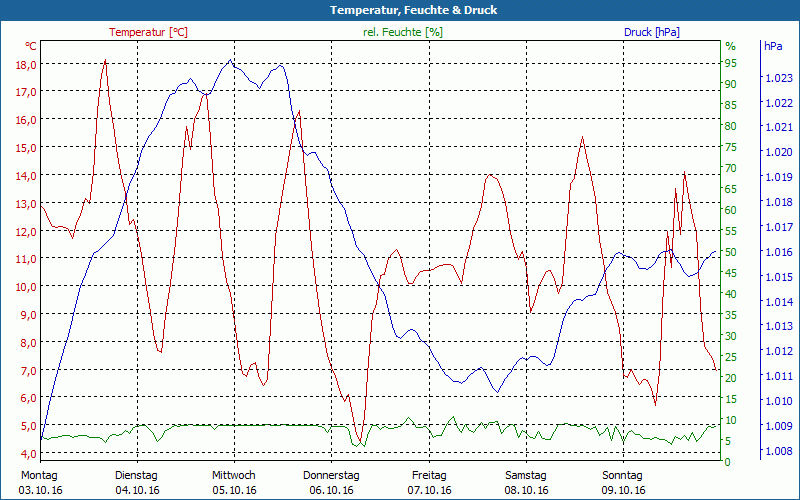Select the Samstag 08.10.16 date label

coord(526,483)
